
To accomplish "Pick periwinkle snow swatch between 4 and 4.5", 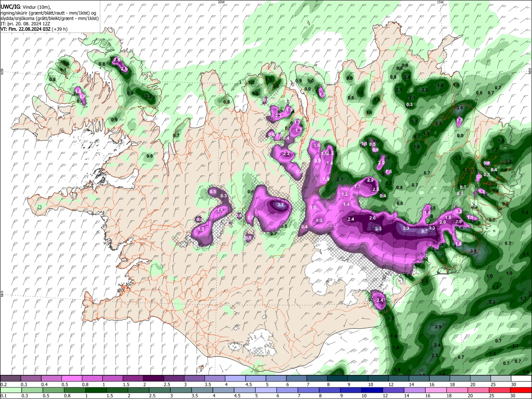I will point(234,379).
